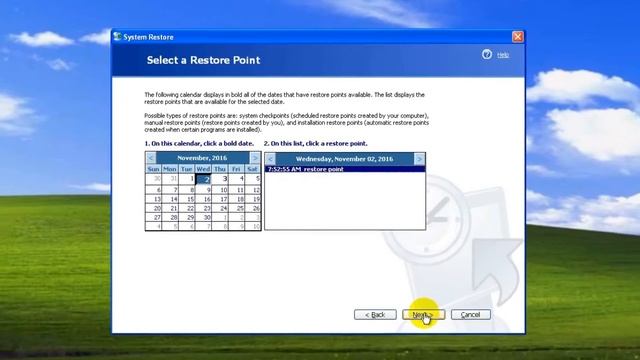The height and width of the screenshot is (360, 640).
Task: Select bold date November 3
Action: click(220, 179)
